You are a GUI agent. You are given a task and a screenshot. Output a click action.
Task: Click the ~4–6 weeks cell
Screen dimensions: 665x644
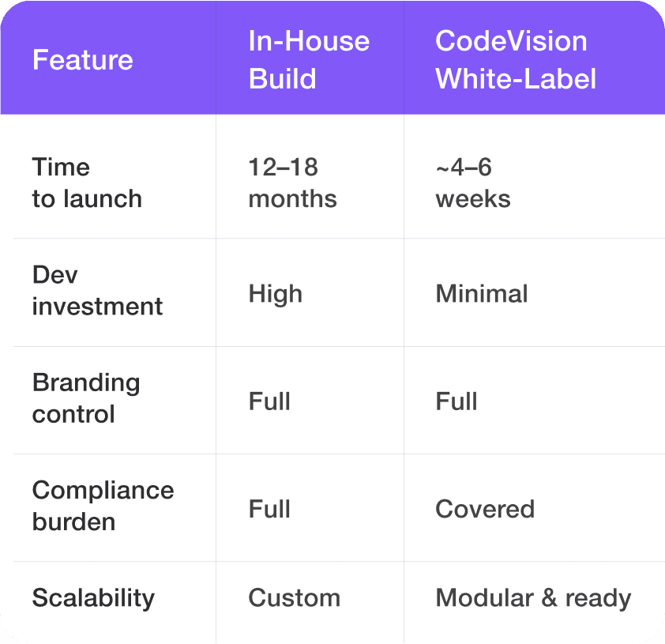[x=473, y=183]
